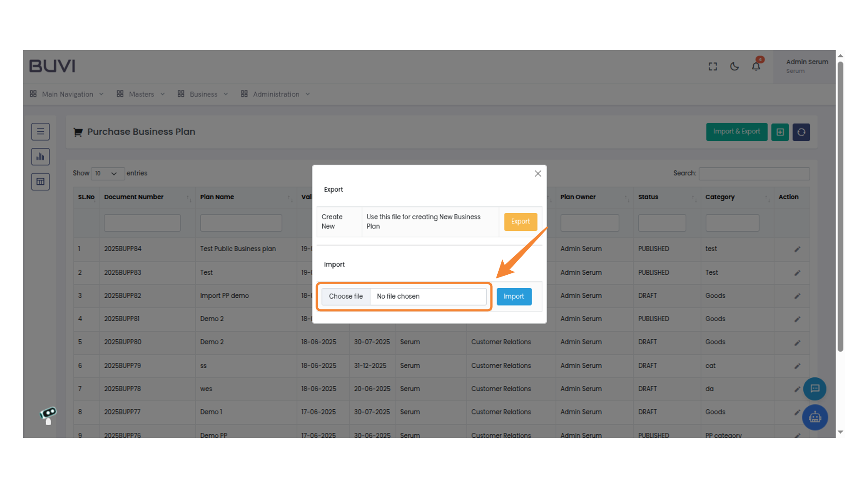Open the sidebar hamburger menu
This screenshot has width=868, height=488.
pyautogui.click(x=40, y=131)
